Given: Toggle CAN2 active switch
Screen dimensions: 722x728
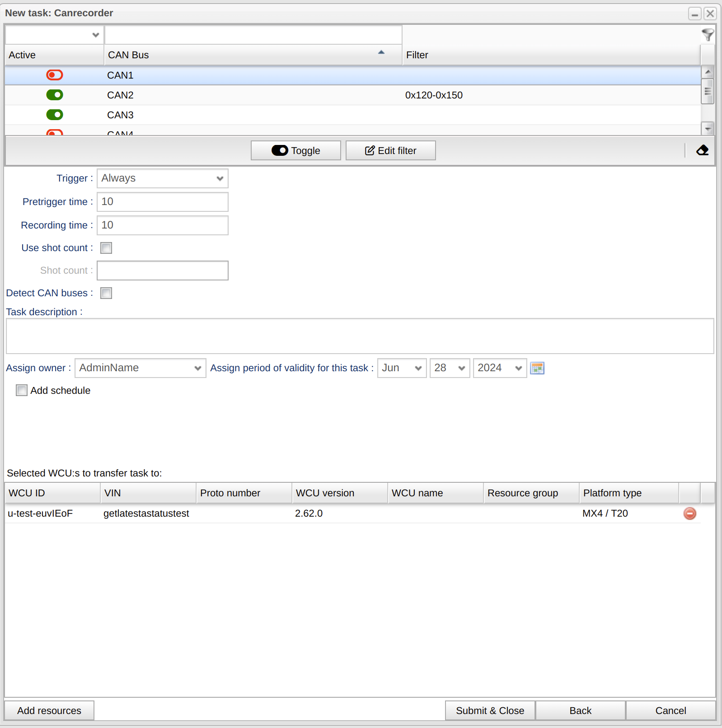Looking at the screenshot, I should [55, 95].
